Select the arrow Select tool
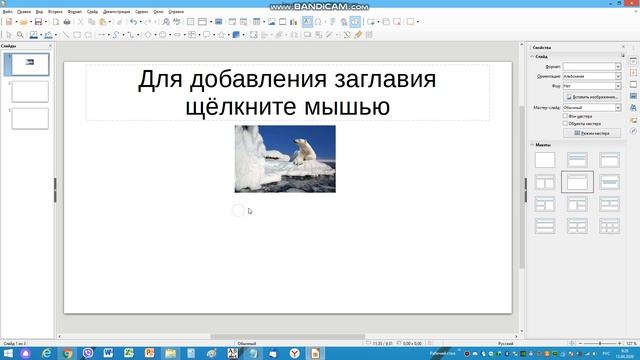This screenshot has width=640, height=360. 9,35
